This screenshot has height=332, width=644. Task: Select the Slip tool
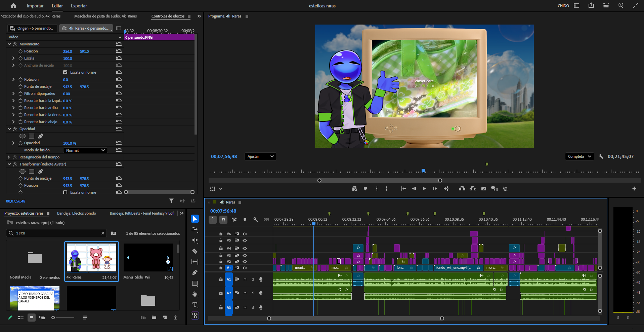[x=195, y=262]
